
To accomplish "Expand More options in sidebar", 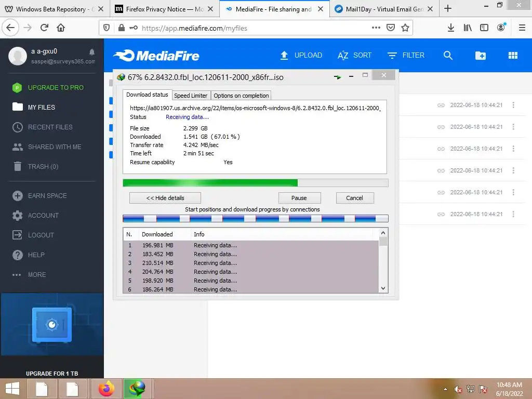I will pos(37,274).
